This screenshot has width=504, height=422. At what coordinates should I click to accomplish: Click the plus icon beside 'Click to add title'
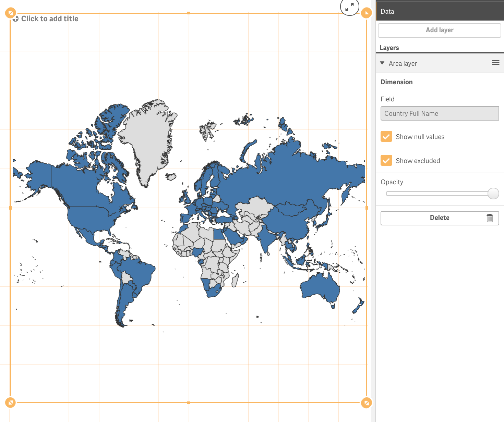click(15, 19)
